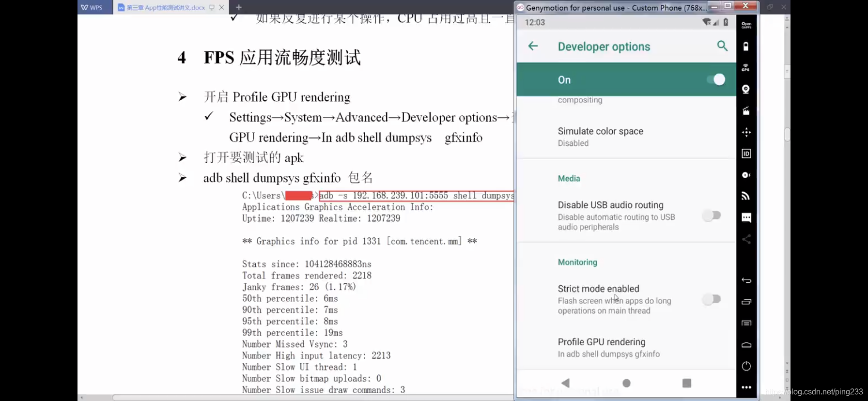Open the Genymotion disk I/O widget

point(746,175)
